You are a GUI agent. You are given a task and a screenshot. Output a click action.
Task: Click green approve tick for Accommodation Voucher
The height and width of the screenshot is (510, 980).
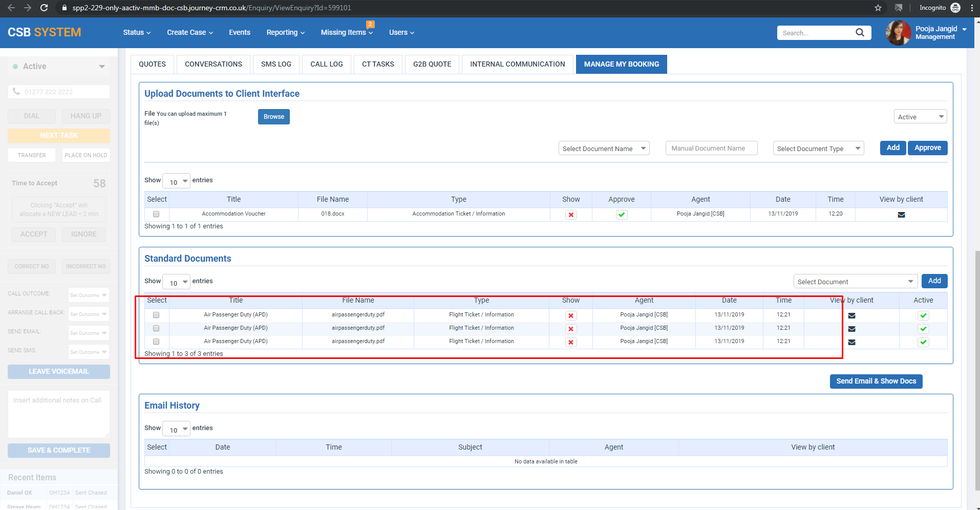pyautogui.click(x=622, y=215)
